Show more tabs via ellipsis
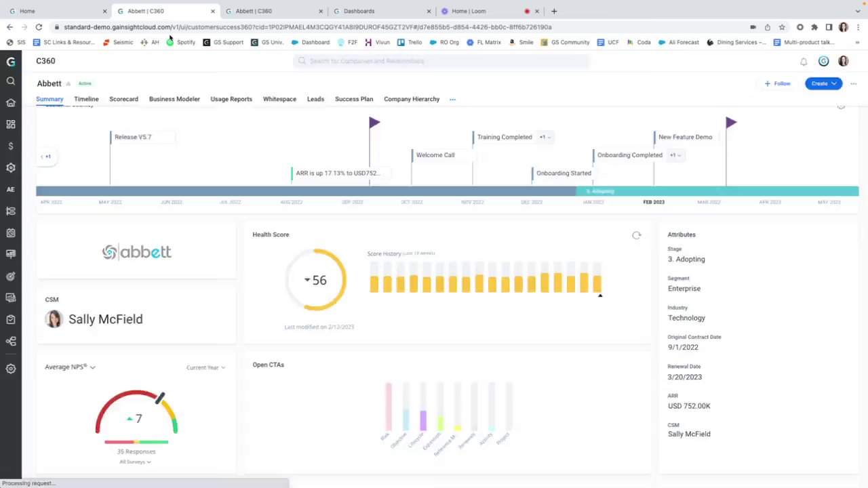 pos(452,100)
